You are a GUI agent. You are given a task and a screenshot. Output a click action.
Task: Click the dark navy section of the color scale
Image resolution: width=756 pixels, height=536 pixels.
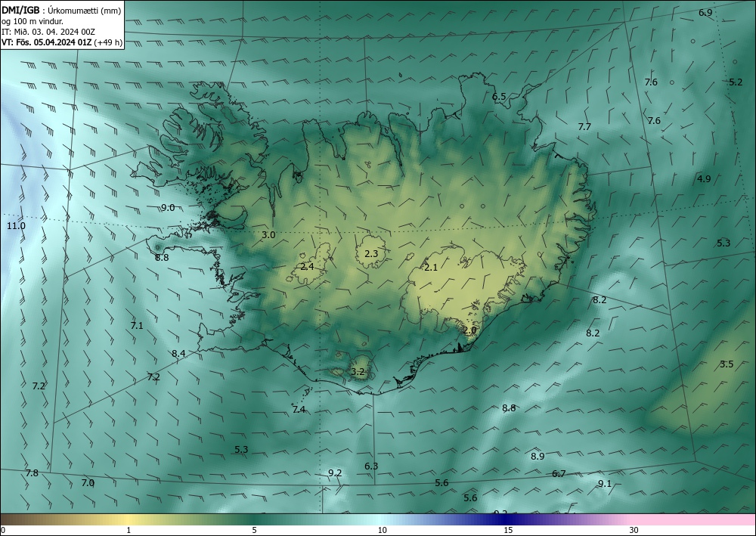(503, 519)
